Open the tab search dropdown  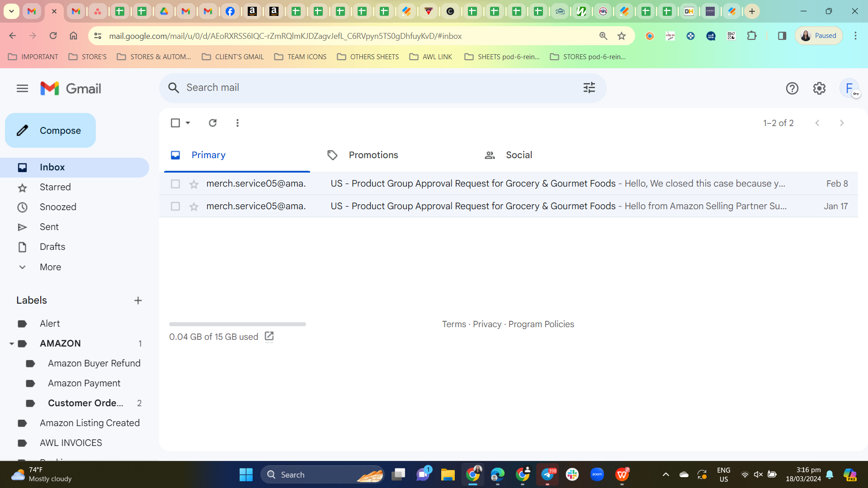tap(11, 11)
